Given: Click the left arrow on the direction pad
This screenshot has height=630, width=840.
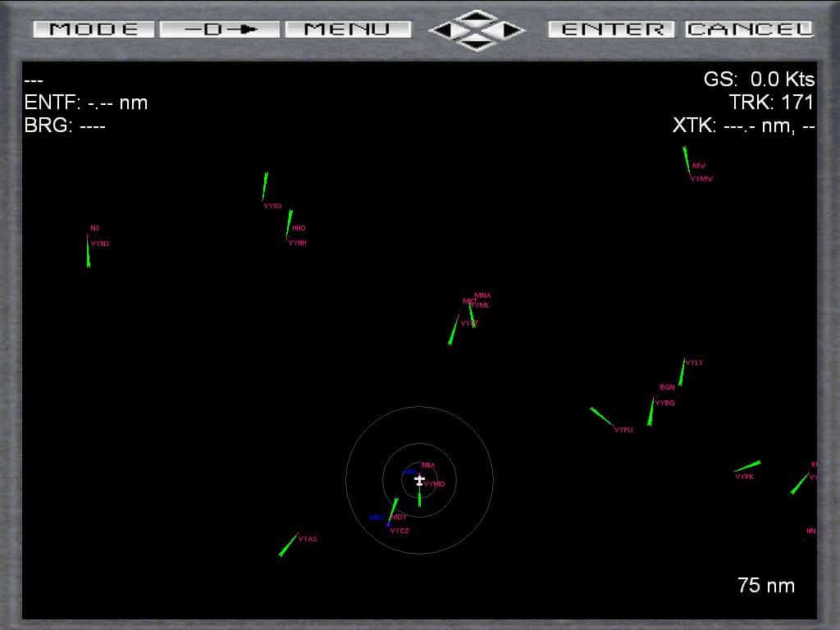Looking at the screenshot, I should pos(441,30).
